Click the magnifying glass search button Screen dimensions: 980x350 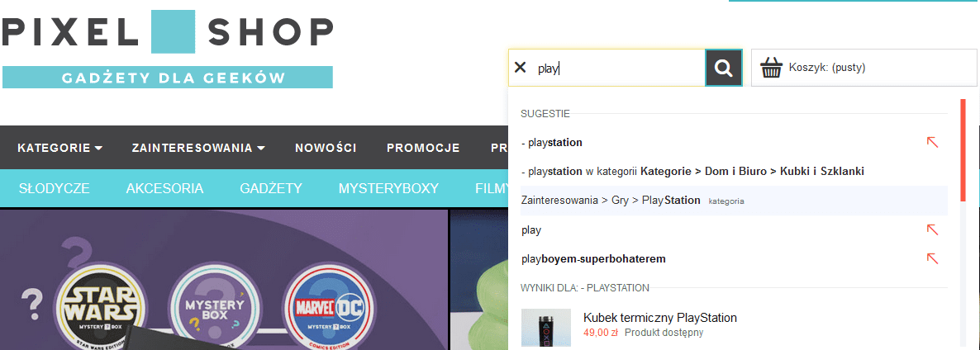[x=724, y=68]
